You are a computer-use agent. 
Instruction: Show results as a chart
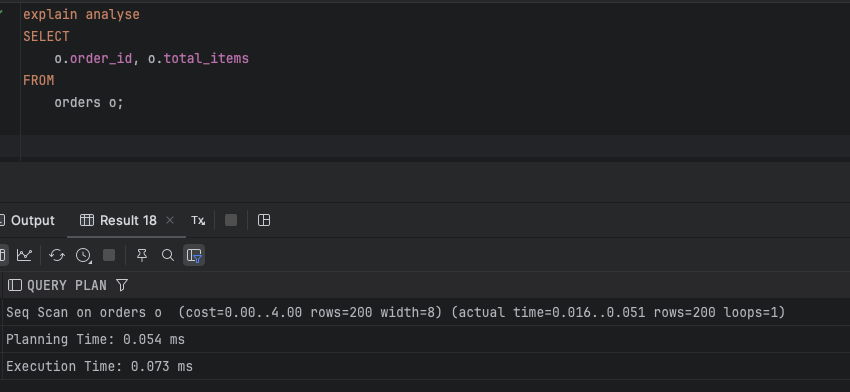(x=24, y=255)
